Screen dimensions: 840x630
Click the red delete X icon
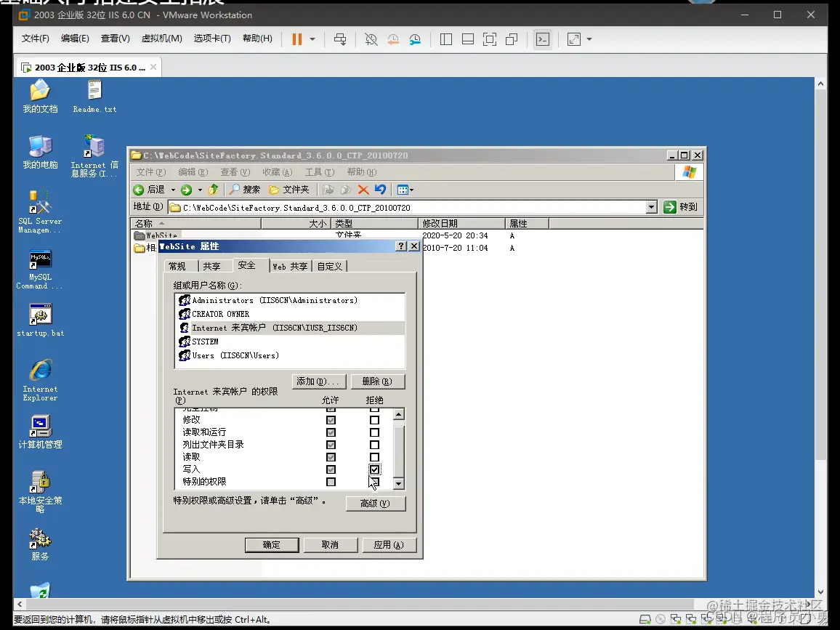363,190
